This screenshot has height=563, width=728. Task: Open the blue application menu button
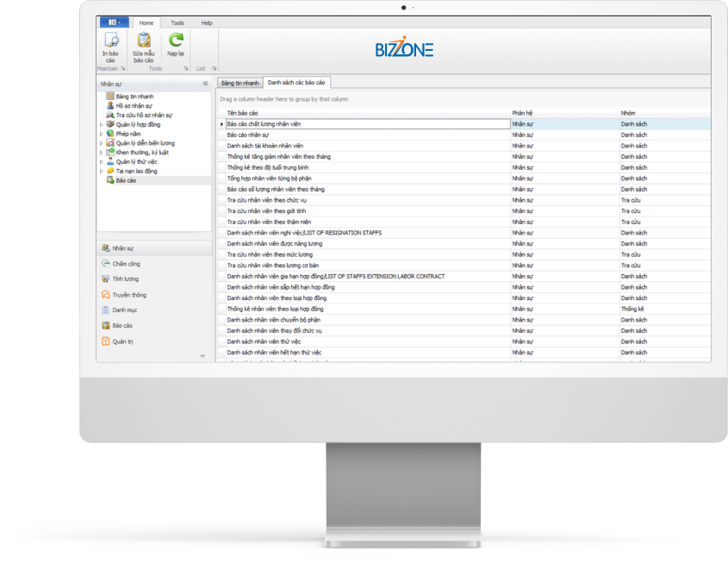point(114,22)
